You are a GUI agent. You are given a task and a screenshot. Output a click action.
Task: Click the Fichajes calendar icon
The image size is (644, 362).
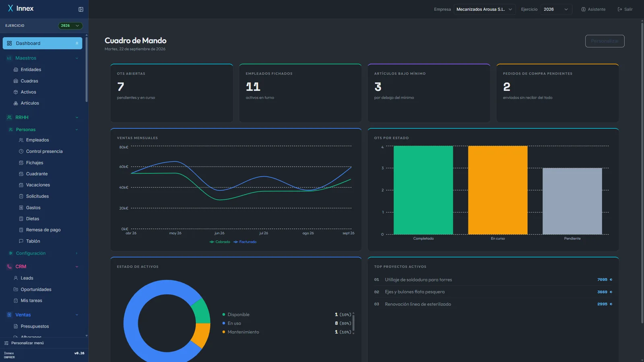(x=21, y=163)
